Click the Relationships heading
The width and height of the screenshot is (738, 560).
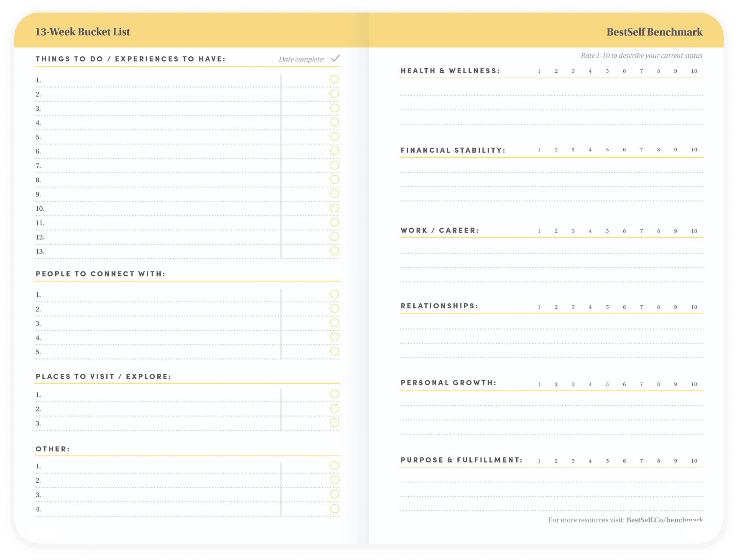tap(439, 306)
